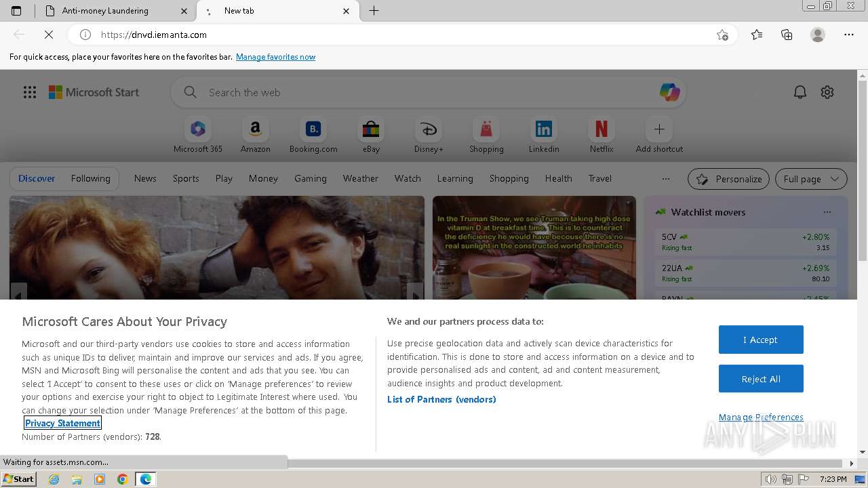
Task: Open Linkedin shortcut
Action: click(x=544, y=135)
